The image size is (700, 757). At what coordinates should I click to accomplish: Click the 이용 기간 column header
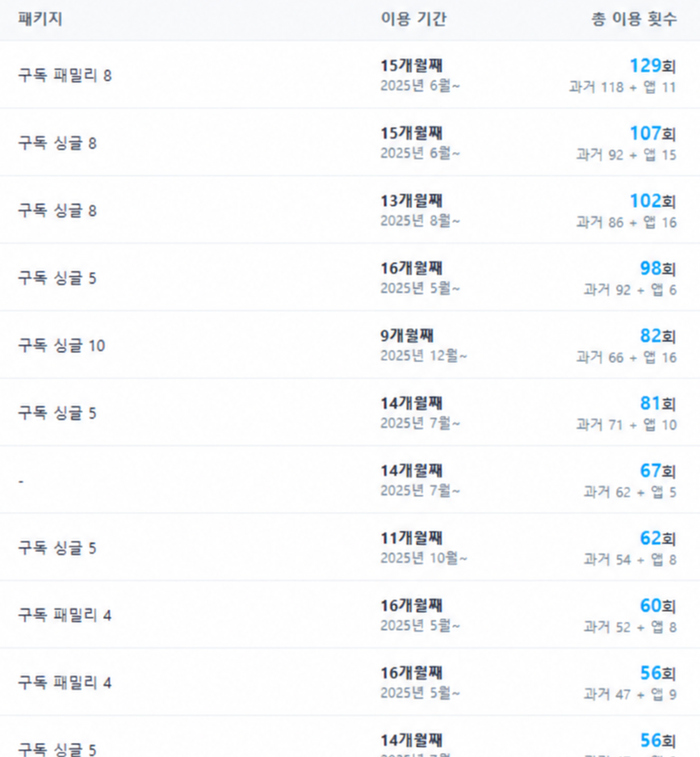pyautogui.click(x=413, y=19)
